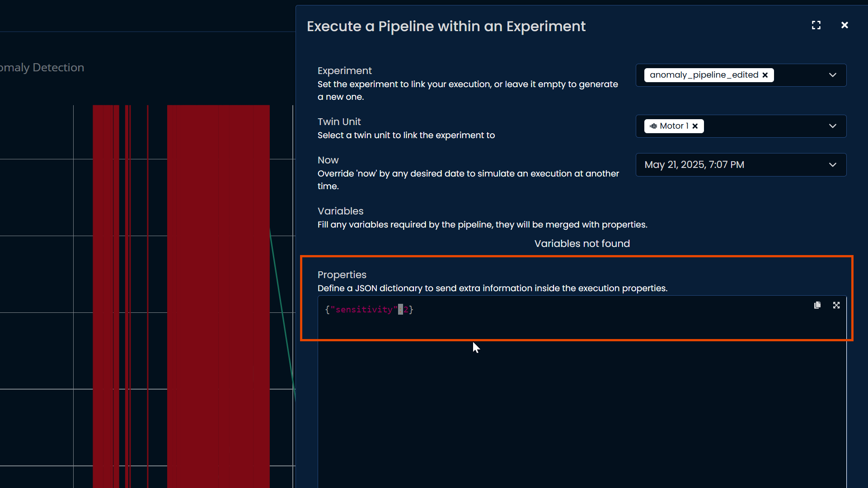Click the Anomaly Detection chart title
This screenshot has height=488, width=868.
click(42, 68)
